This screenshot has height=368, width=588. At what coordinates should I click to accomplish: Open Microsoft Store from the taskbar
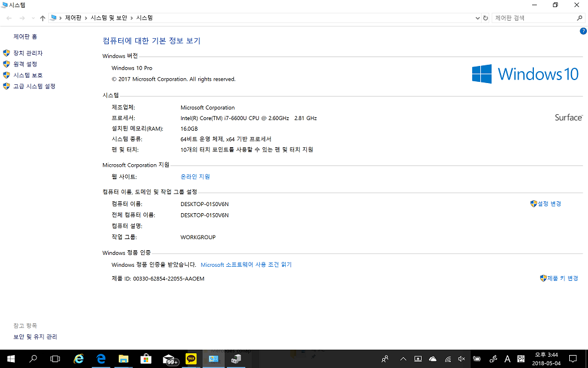[x=146, y=359]
